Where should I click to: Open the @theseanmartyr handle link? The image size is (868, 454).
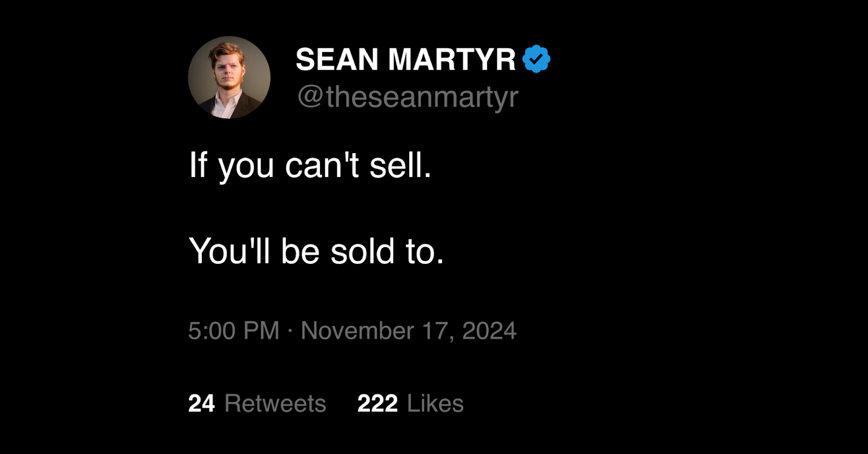pyautogui.click(x=408, y=98)
